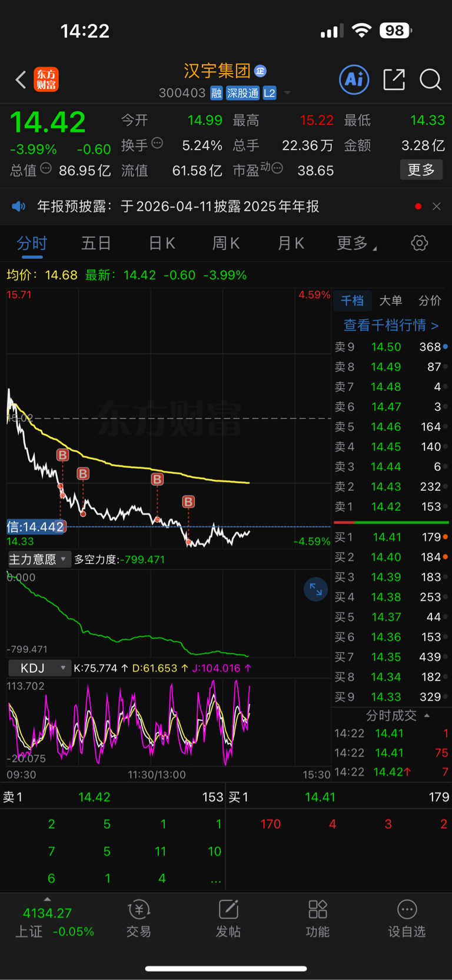Image resolution: width=452 pixels, height=980 pixels.
Task: Open the KDJ indicator dropdown
Action: [39, 668]
